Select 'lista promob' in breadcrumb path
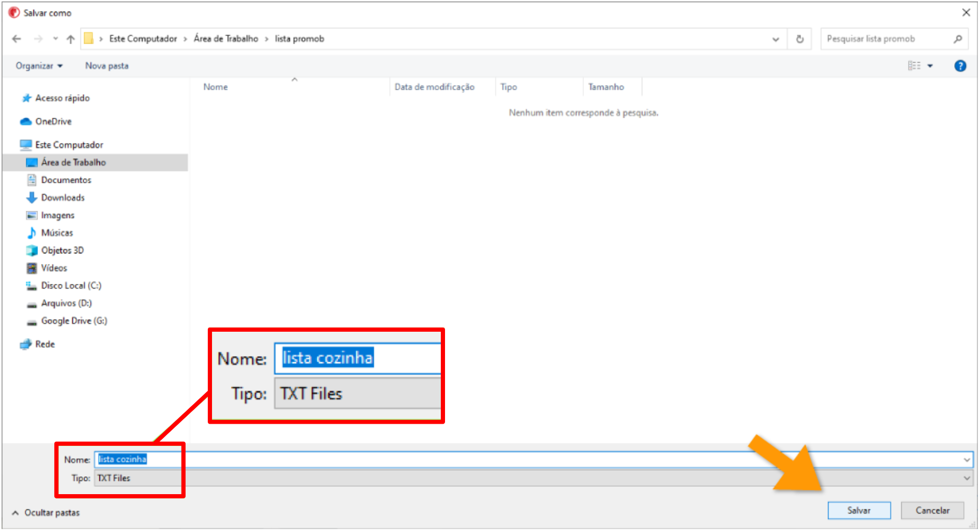The height and width of the screenshot is (532, 980). [299, 39]
